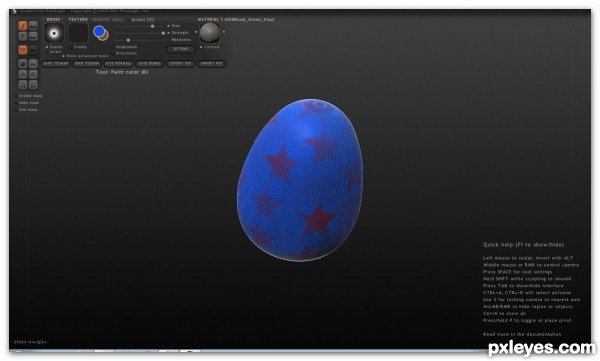Image resolution: width=600 pixels, height=361 pixels.
Task: Toggle the Invert [X] option
Action: (x=141, y=20)
